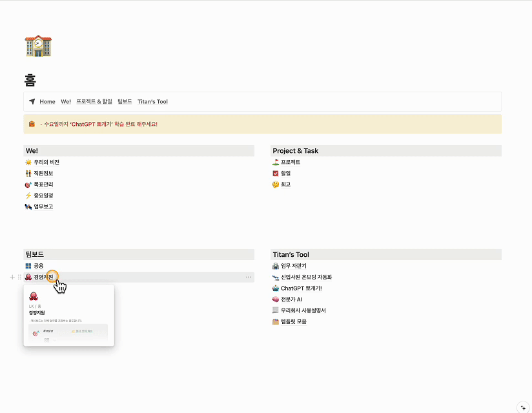Open the ChatGPT 뽀개기! page
This screenshot has height=413, width=532.
click(301, 288)
